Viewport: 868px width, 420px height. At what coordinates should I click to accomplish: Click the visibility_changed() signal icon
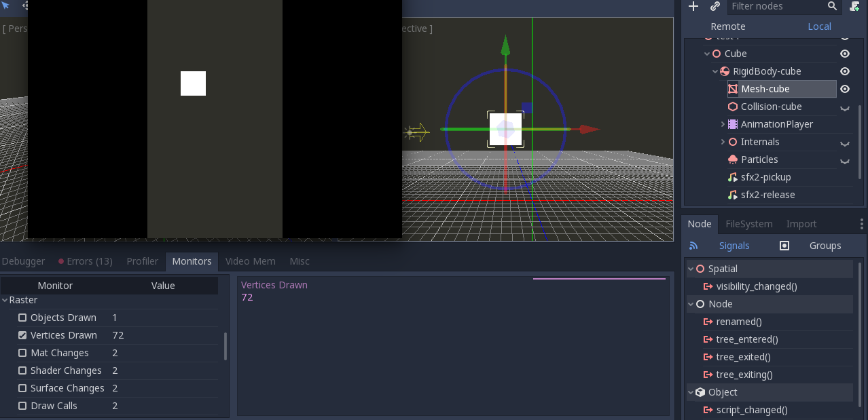coord(708,286)
